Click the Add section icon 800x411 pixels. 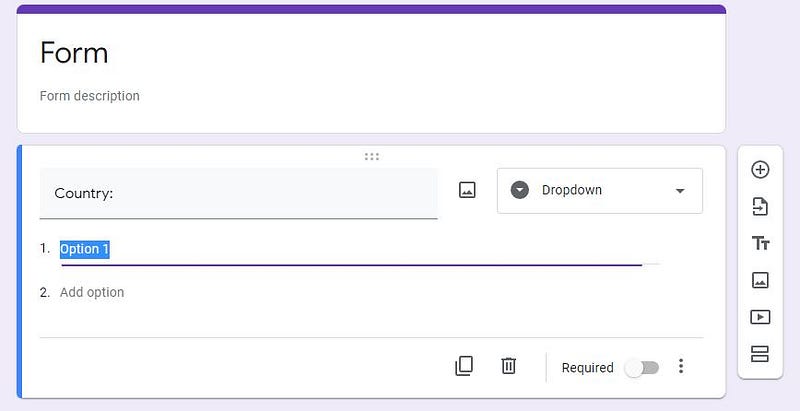(760, 354)
